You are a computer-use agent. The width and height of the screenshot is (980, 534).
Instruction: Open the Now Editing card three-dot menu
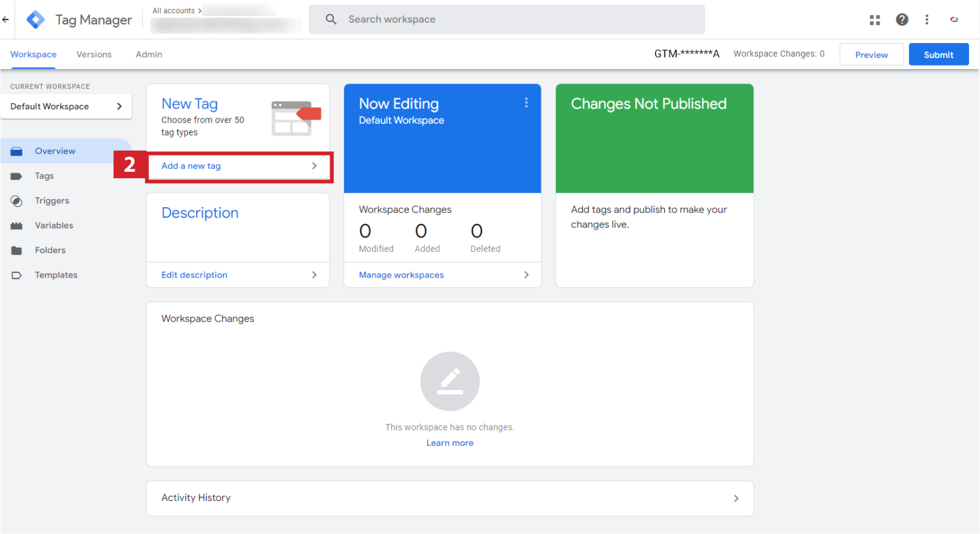(526, 103)
